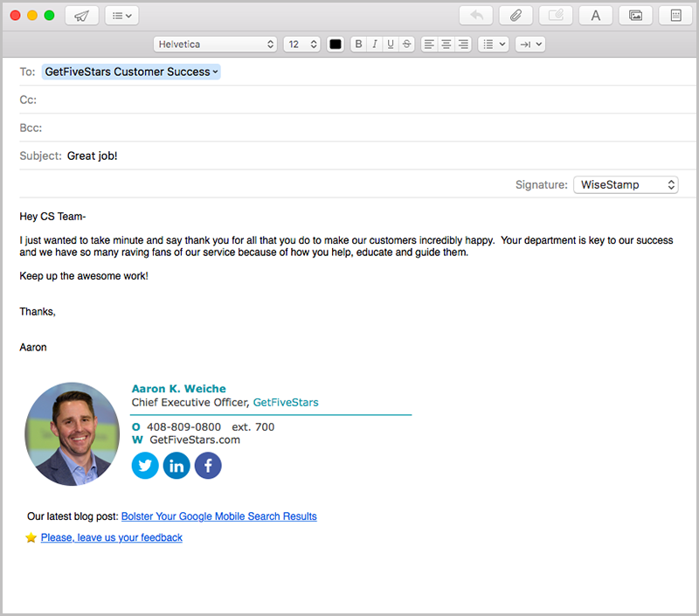Click the Please, leave us your feedback link
This screenshot has width=699, height=616.
112,537
